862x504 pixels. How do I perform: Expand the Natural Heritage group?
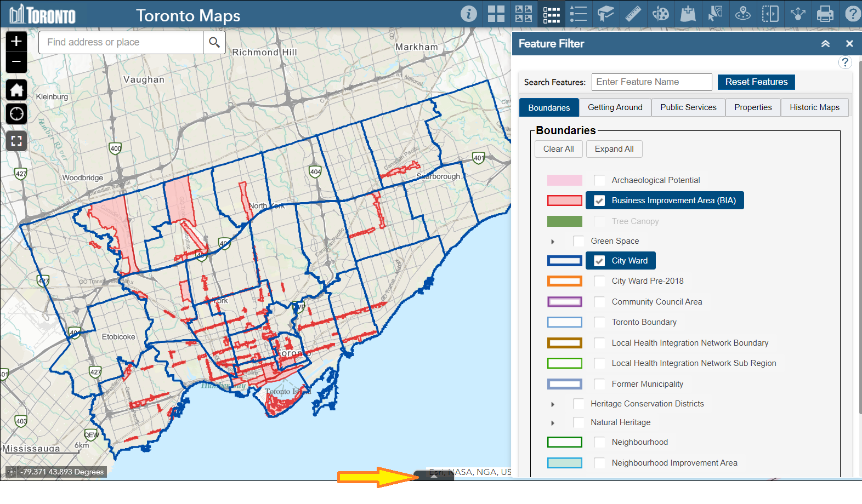coord(553,423)
